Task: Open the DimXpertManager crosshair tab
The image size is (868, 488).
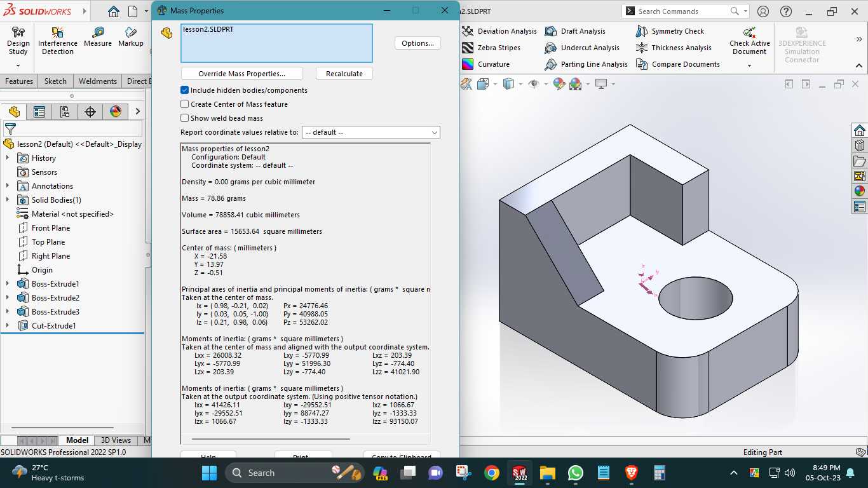Action: point(90,112)
